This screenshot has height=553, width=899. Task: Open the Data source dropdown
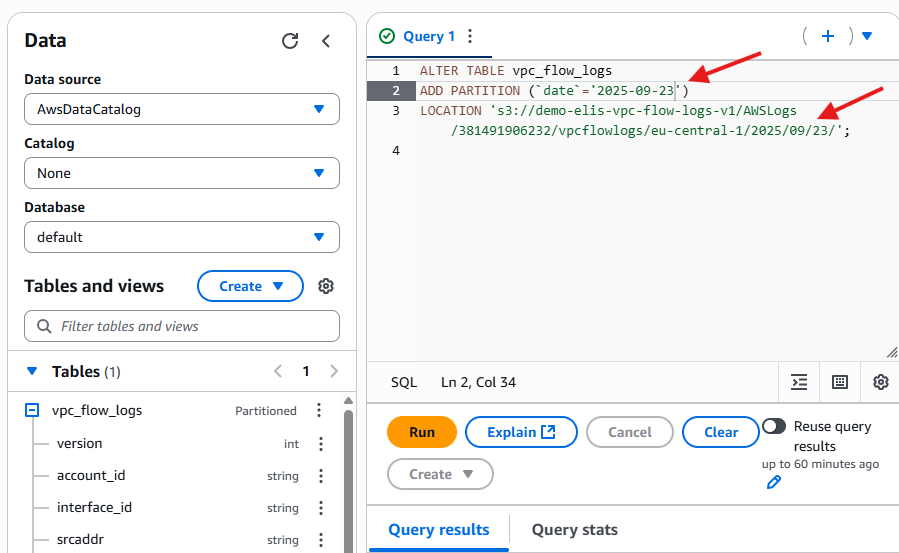(x=182, y=109)
